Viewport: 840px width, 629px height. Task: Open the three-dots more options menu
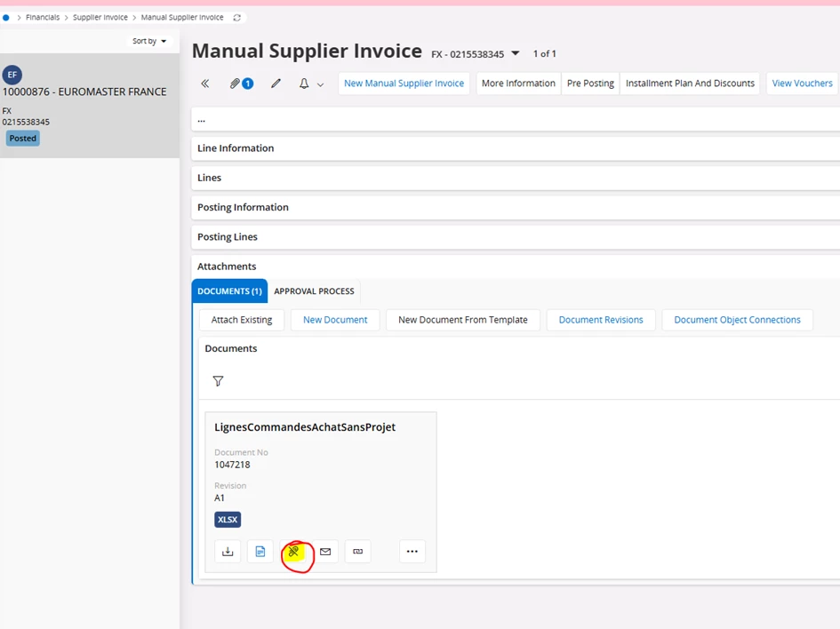[x=412, y=552]
